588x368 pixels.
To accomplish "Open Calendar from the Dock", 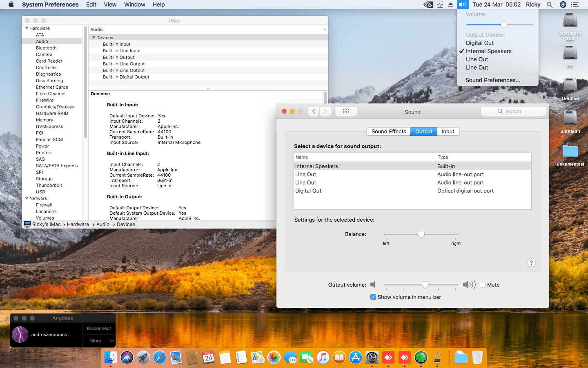I will (209, 357).
